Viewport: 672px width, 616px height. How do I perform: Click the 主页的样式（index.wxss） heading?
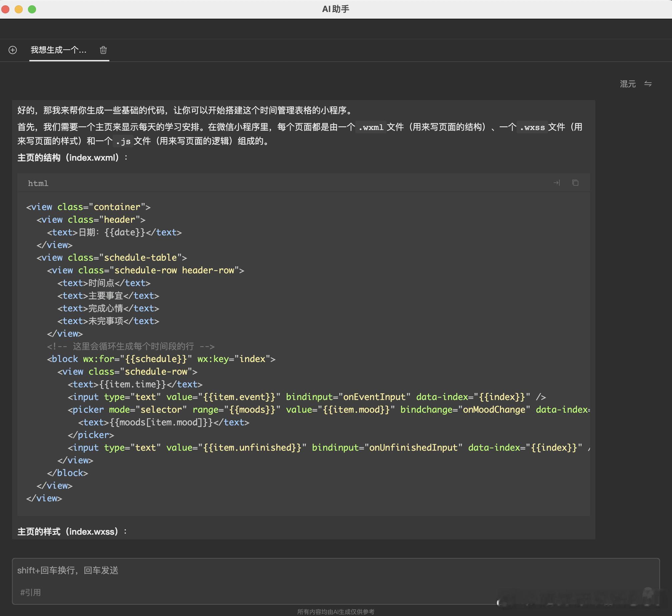[x=72, y=532]
